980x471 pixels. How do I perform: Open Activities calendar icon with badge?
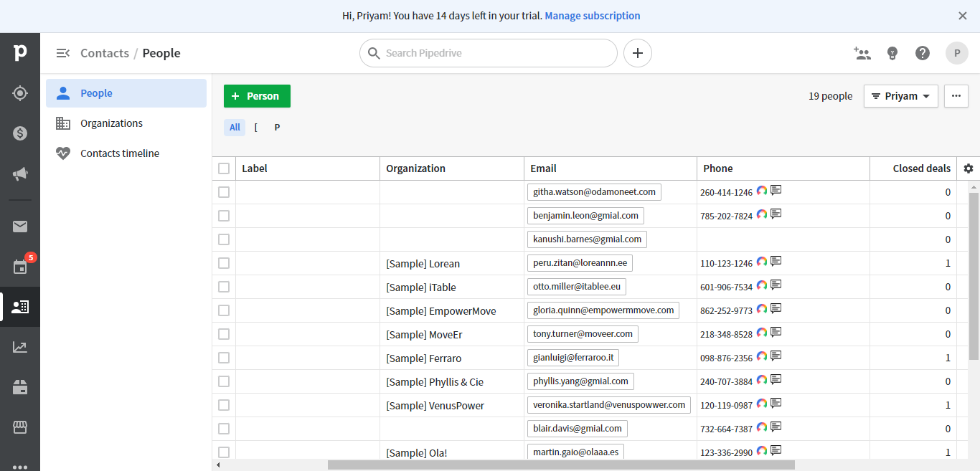(20, 267)
